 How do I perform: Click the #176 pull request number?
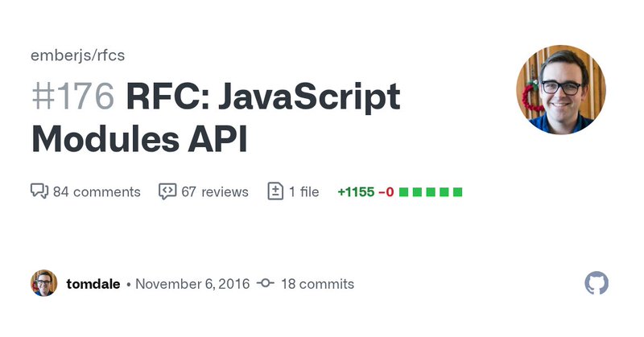tap(72, 97)
